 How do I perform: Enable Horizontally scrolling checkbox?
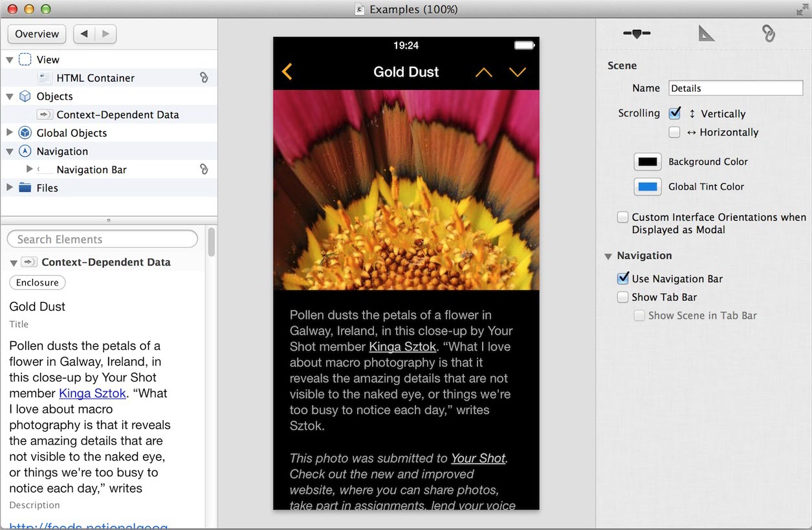pos(675,132)
